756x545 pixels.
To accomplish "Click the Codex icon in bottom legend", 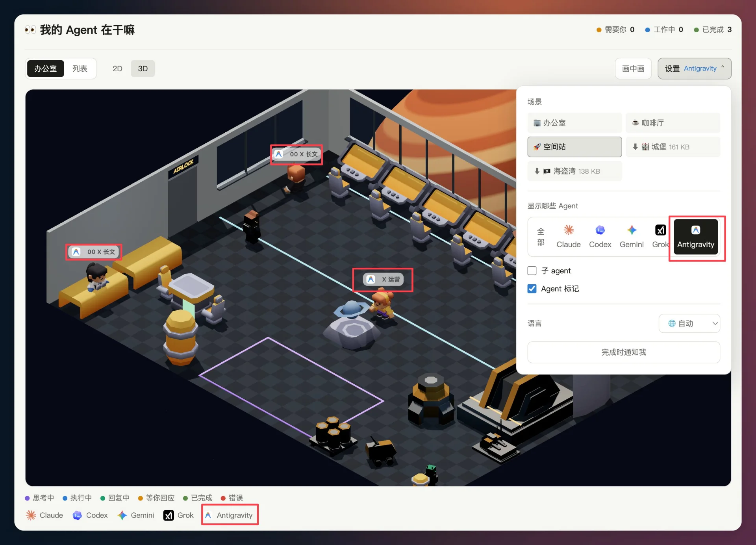I will 77,515.
